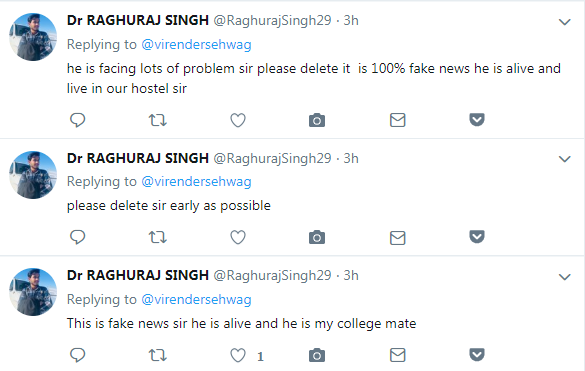Retweet 'please delete sir early' tweet
The height and width of the screenshot is (371, 585).
pos(158,237)
